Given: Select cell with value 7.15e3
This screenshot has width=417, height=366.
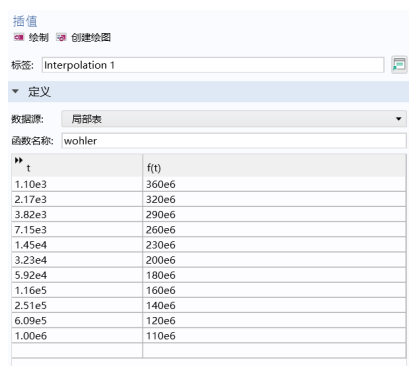Looking at the screenshot, I should 77,230.
